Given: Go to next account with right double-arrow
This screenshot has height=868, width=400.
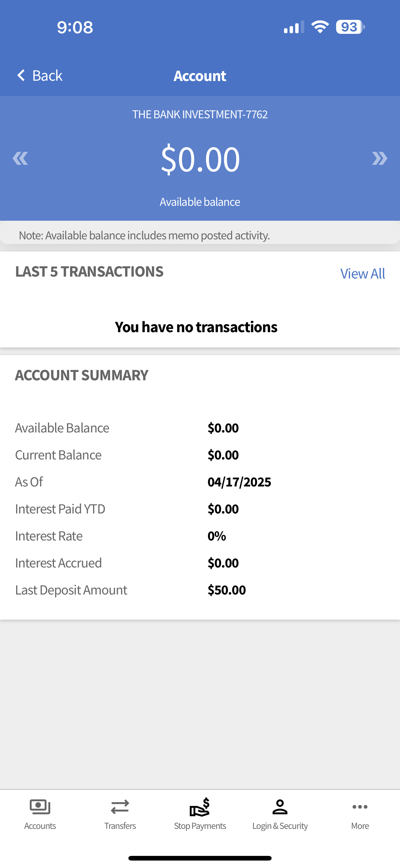Looking at the screenshot, I should point(380,158).
